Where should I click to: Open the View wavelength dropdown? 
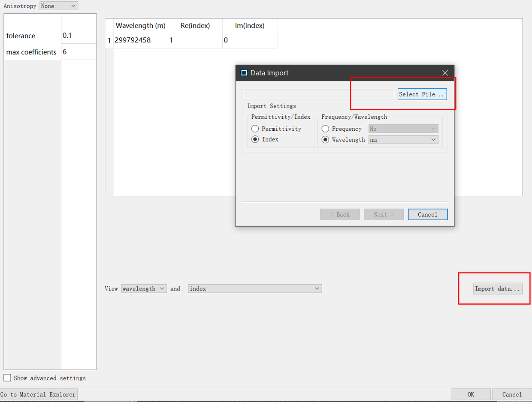(x=144, y=289)
